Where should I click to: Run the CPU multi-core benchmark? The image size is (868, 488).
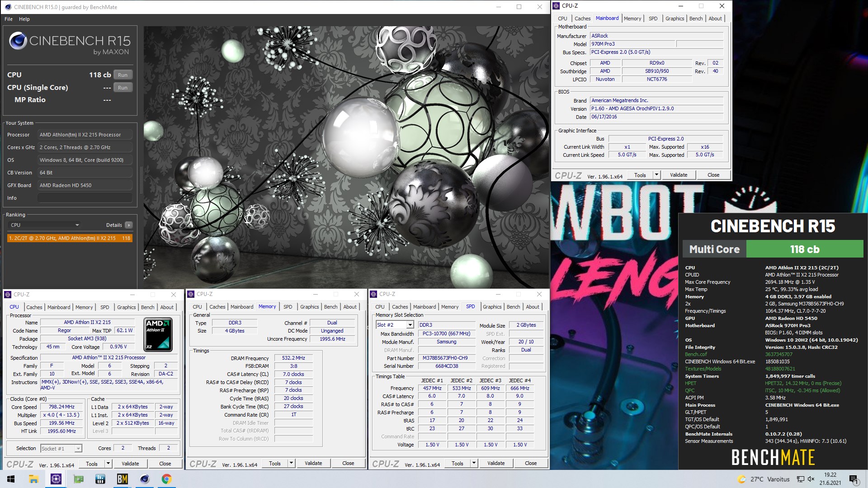pyautogui.click(x=123, y=75)
